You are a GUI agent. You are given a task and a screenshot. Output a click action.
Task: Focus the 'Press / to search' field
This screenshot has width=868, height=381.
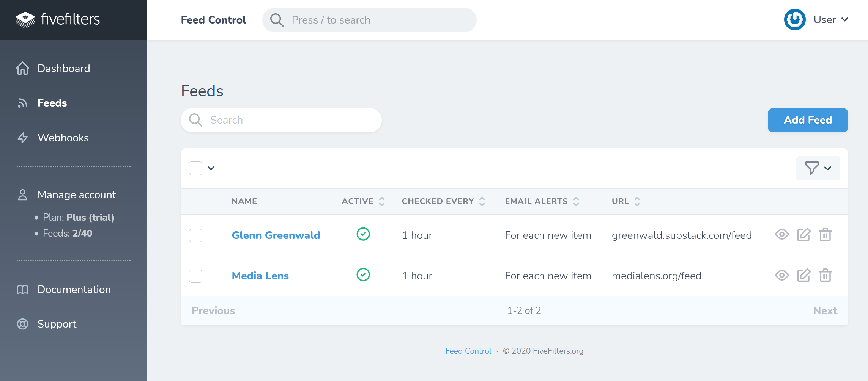pos(369,20)
